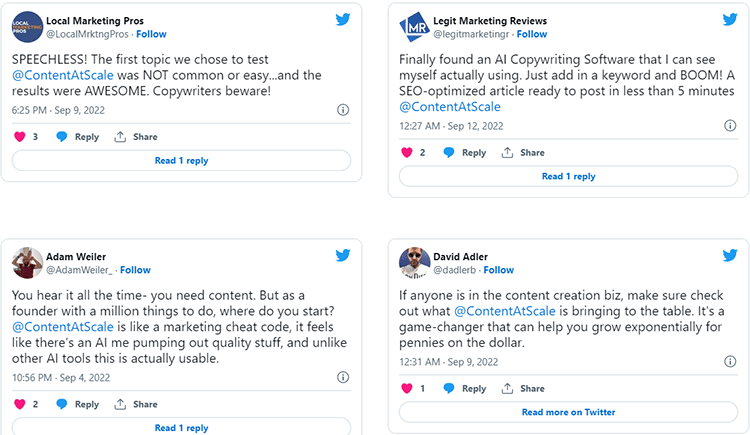The image size is (750, 435).
Task: Click David Adler profile photo
Action: [x=414, y=263]
